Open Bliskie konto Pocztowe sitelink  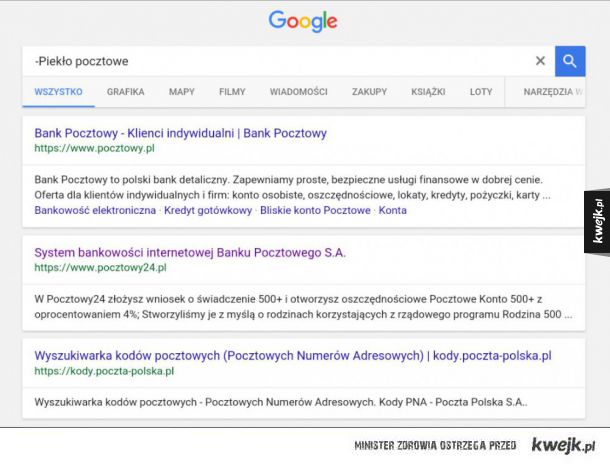click(x=315, y=210)
